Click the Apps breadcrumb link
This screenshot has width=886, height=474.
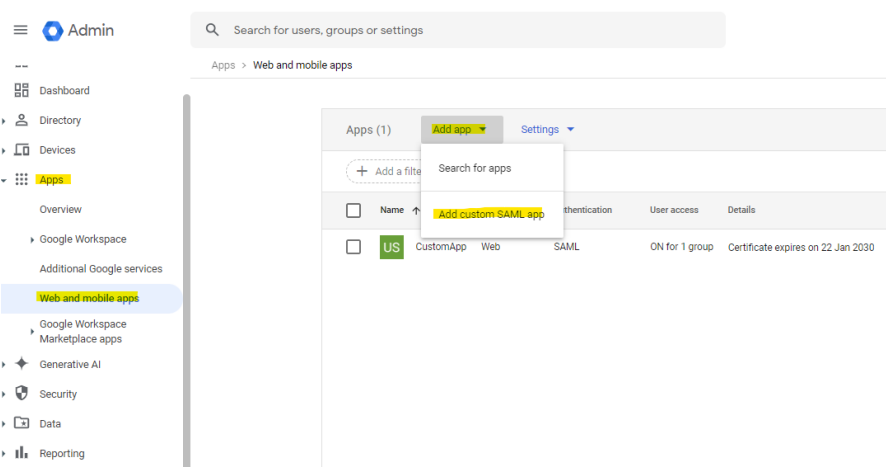coord(223,65)
